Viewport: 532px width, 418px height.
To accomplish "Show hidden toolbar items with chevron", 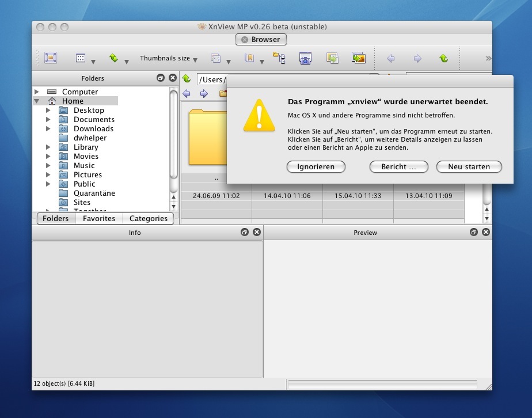I will pyautogui.click(x=488, y=58).
